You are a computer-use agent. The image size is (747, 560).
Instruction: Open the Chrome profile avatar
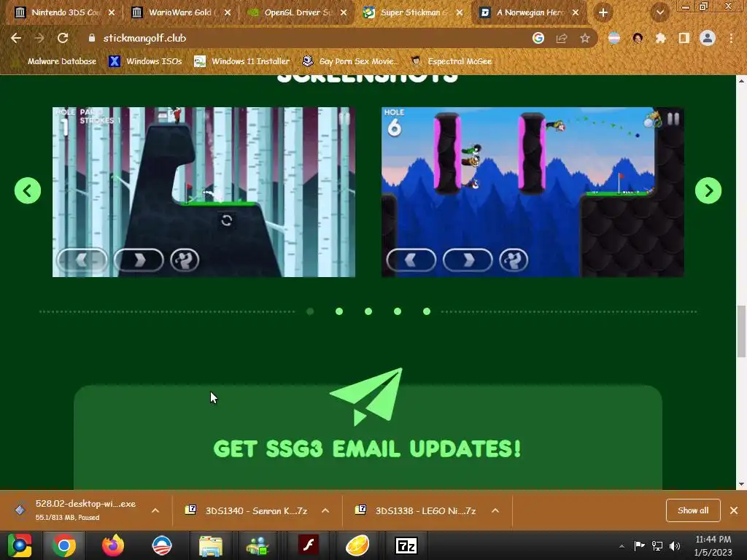(708, 38)
